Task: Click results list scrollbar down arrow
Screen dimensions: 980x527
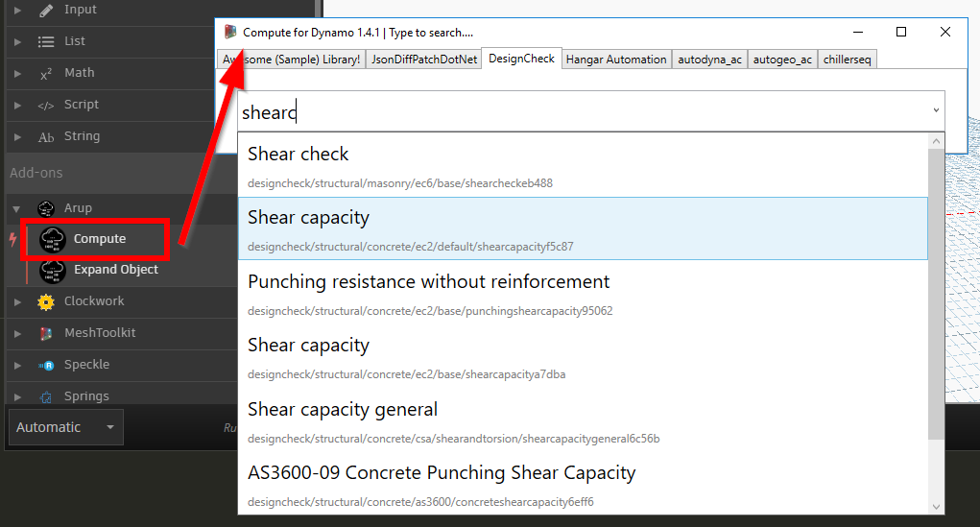Action: point(936,507)
